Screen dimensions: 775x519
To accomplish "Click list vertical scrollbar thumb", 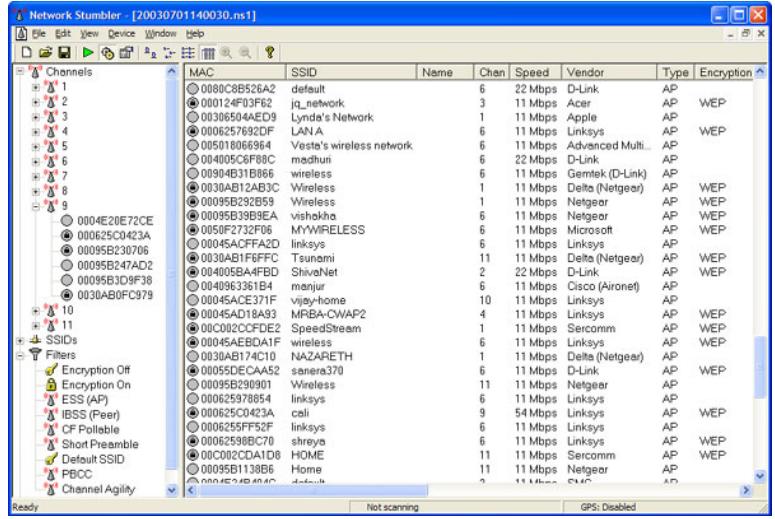I will [760, 367].
